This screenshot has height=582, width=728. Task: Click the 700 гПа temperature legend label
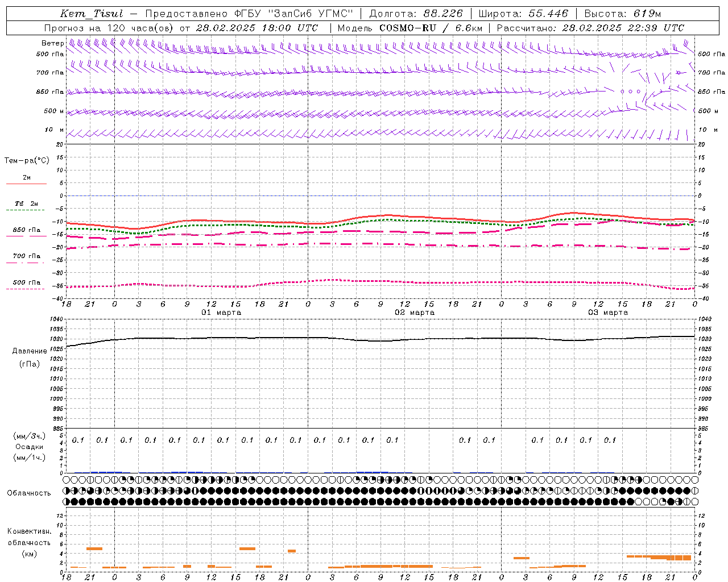(x=27, y=256)
